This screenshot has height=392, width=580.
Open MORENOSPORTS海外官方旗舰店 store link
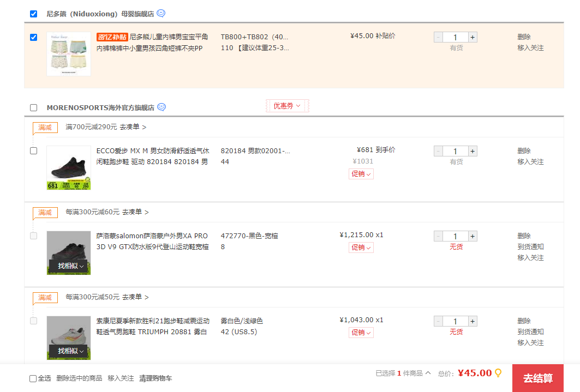100,107
